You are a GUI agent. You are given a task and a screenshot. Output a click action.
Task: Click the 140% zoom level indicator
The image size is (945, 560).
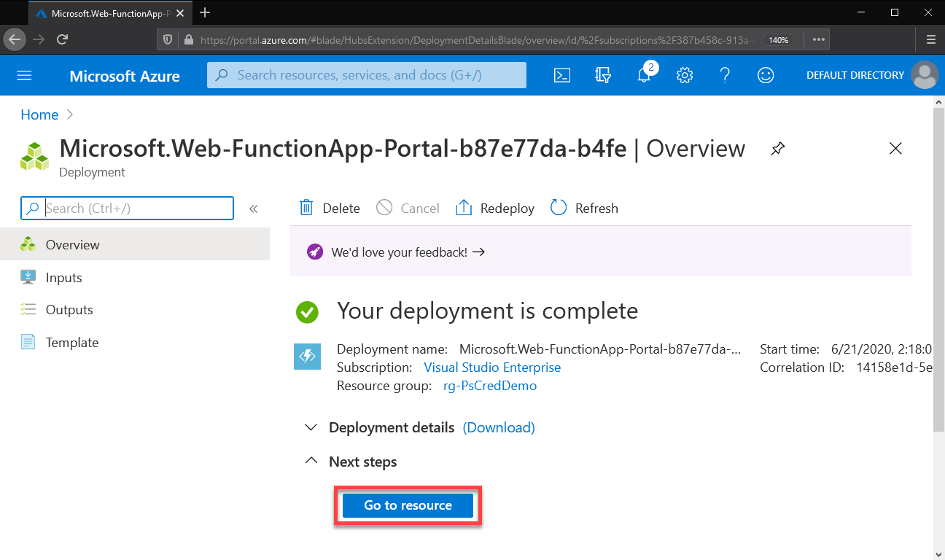778,40
